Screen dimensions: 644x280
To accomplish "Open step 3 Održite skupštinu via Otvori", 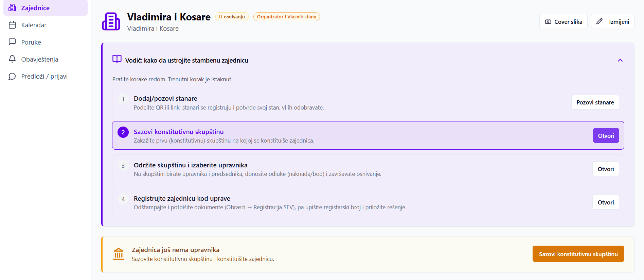I will tap(606, 169).
